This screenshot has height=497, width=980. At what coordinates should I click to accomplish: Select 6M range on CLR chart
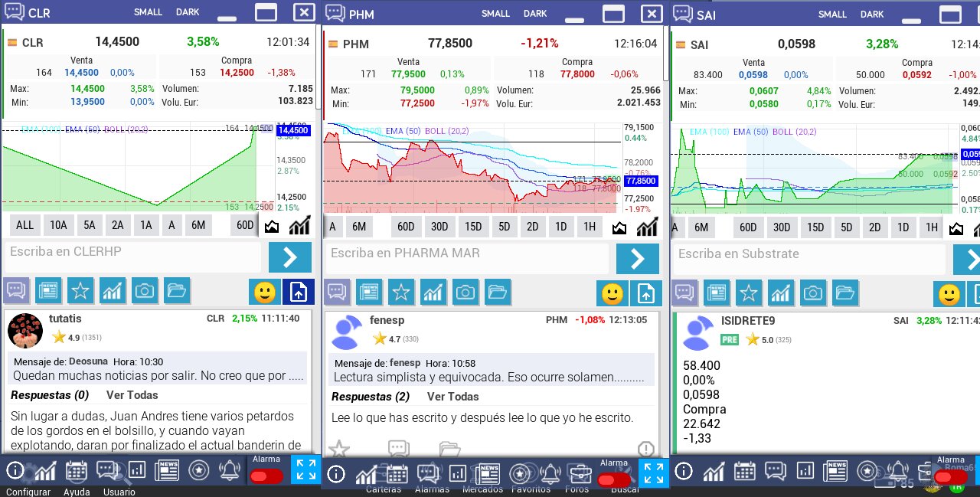pyautogui.click(x=198, y=225)
